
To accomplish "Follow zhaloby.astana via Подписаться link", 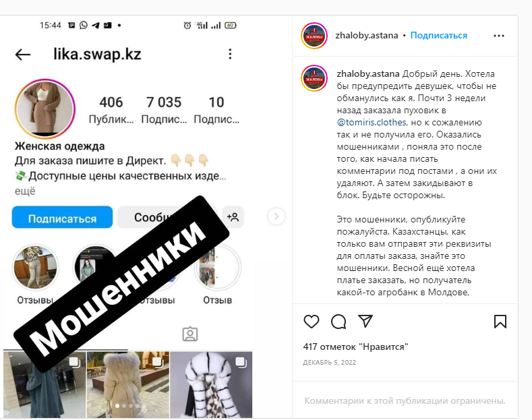I will 439,35.
